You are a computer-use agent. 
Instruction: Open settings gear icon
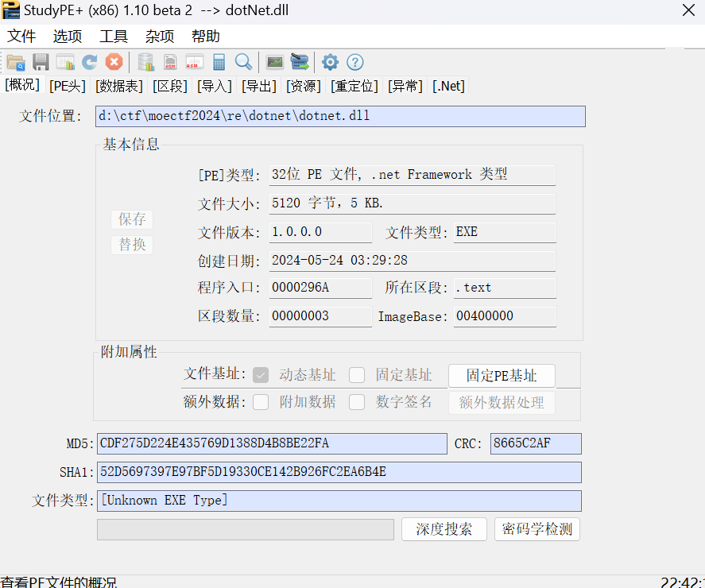point(330,62)
